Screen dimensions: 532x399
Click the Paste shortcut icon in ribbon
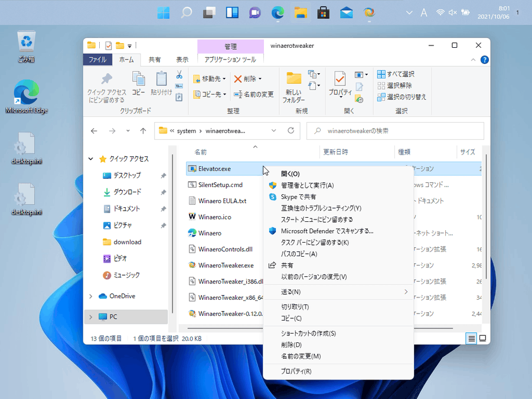[x=179, y=97]
